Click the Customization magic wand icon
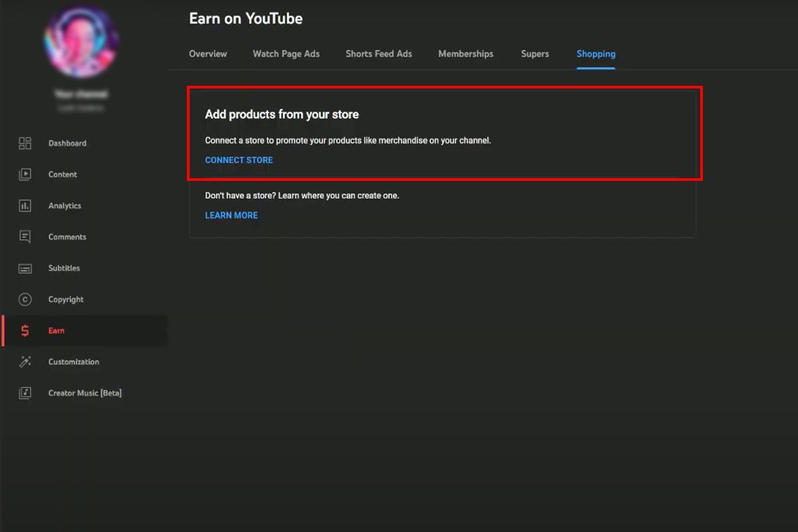 point(25,362)
